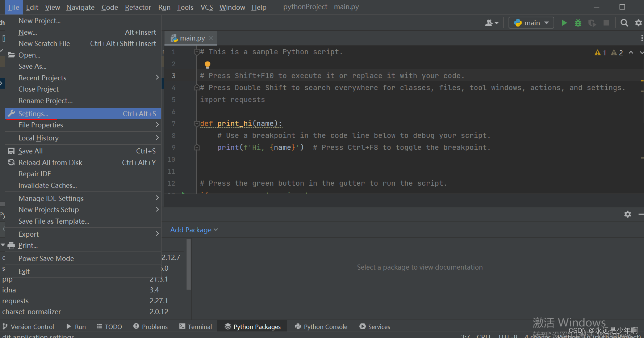644x338 pixels.
Task: Open the Python Console tool window
Action: tap(321, 326)
